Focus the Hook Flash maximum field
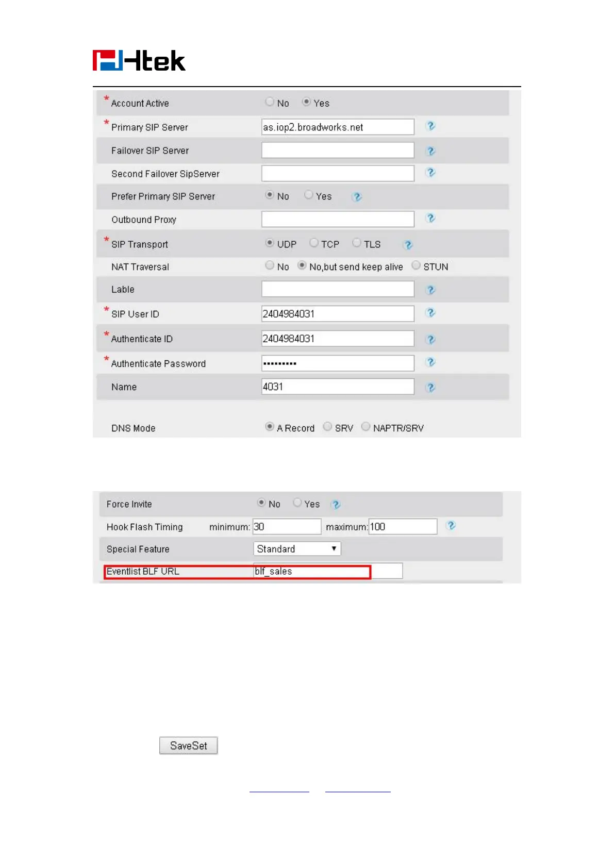The width and height of the screenshot is (614, 868). click(403, 527)
